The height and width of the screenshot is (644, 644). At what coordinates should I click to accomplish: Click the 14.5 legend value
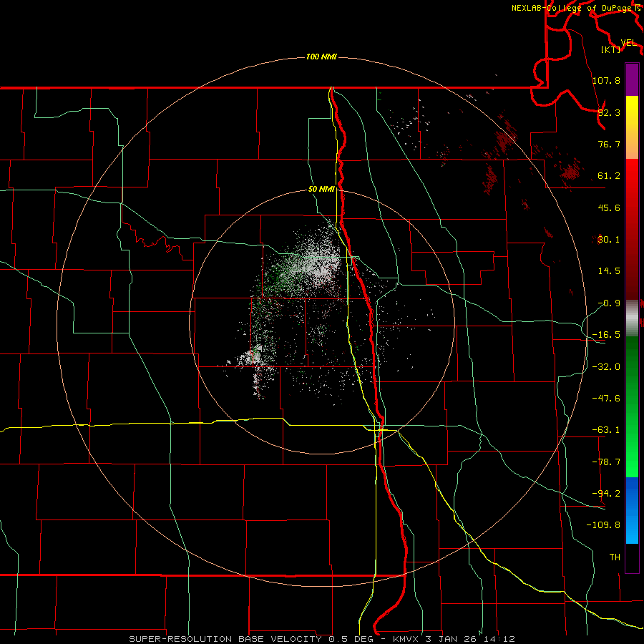(x=609, y=271)
